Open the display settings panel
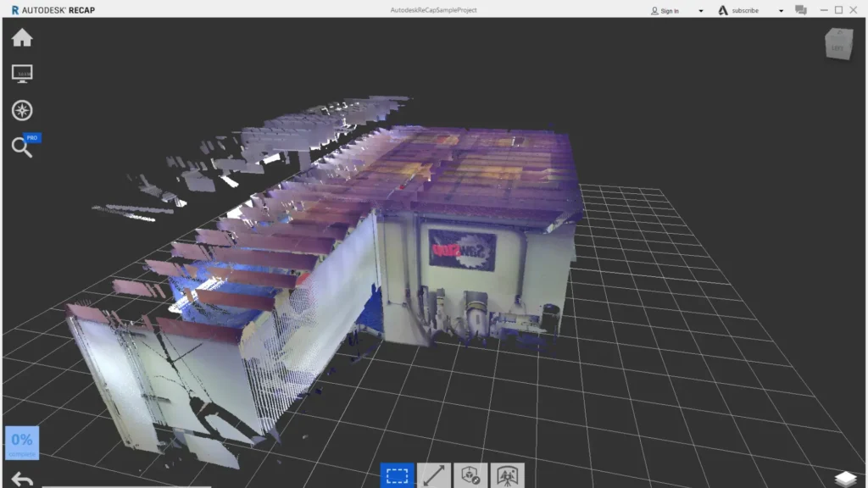Viewport: 868px width, 488px height. coord(22,73)
